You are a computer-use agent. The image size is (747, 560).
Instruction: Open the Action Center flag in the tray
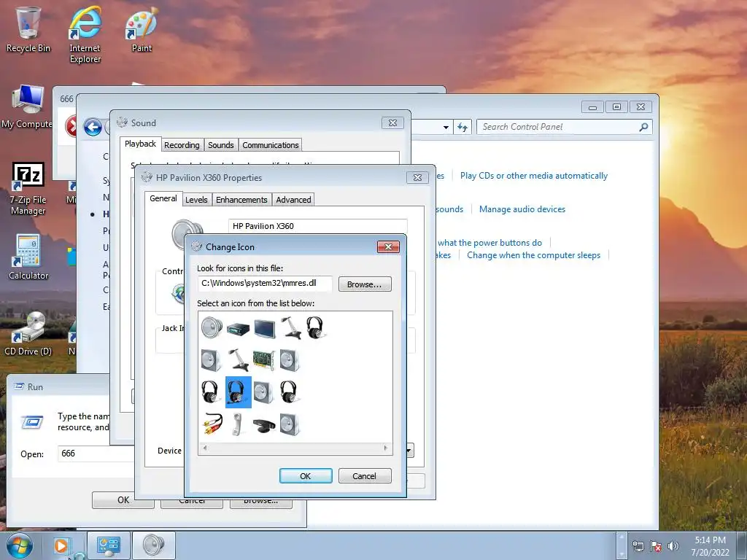(x=656, y=546)
